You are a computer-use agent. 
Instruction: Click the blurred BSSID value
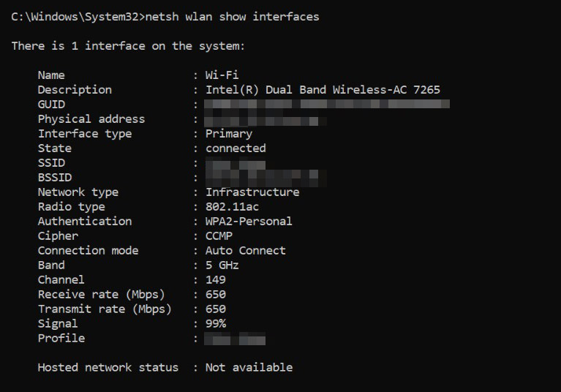265,178
